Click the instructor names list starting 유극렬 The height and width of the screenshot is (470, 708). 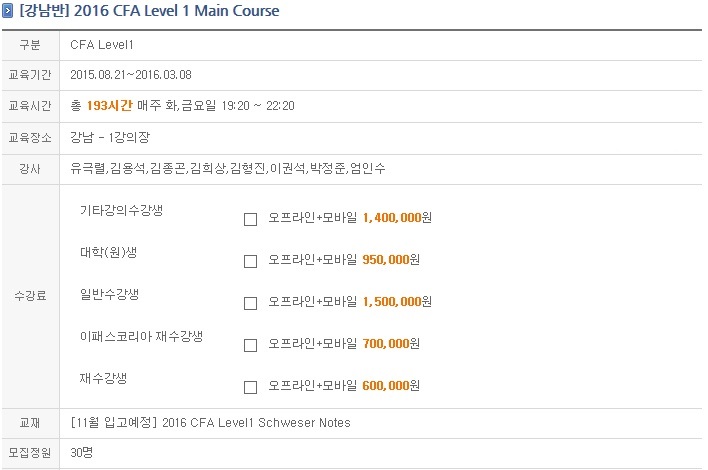pos(228,168)
